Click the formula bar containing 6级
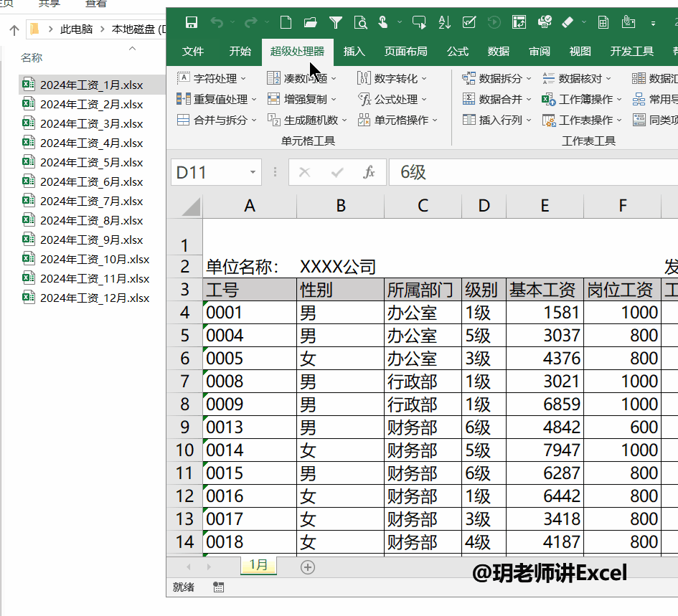 click(534, 173)
